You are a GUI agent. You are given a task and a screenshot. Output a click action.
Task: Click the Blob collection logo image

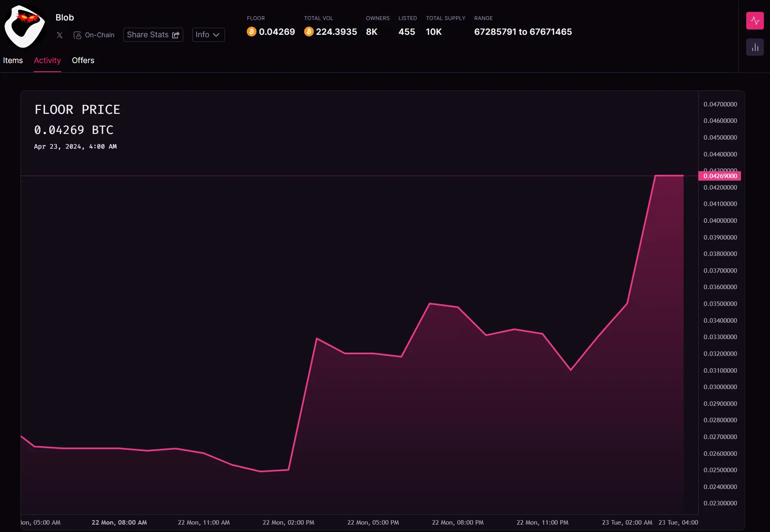coord(24,27)
